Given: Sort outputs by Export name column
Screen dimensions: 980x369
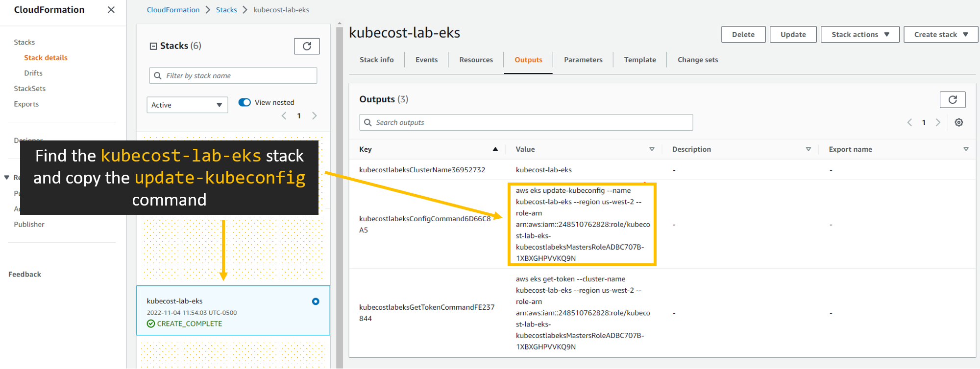Looking at the screenshot, I should click(966, 149).
